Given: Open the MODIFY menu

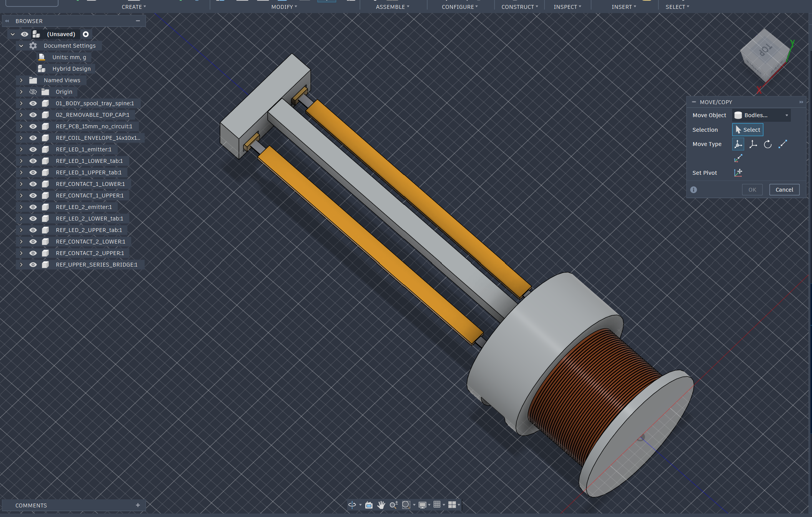Looking at the screenshot, I should 284,7.
